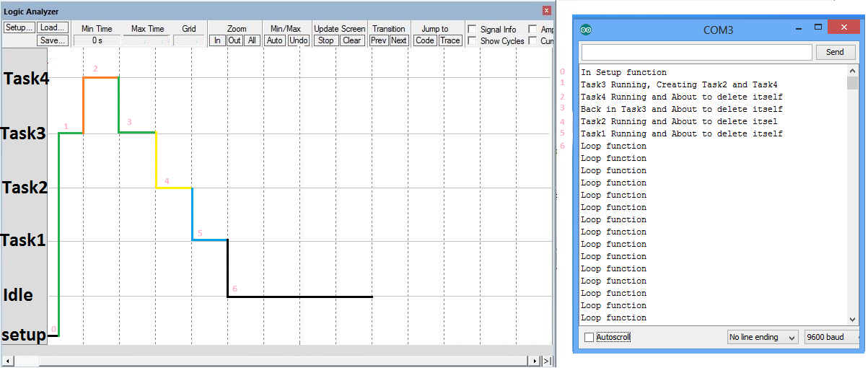Minimize the COM3 serial monitor window
Screen dimensions: 868x368
coord(799,29)
